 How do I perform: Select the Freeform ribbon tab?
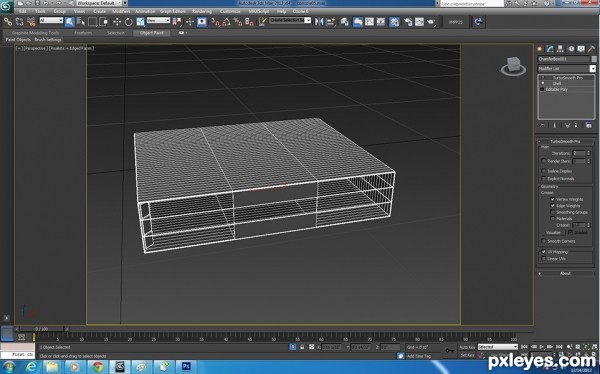(x=83, y=33)
